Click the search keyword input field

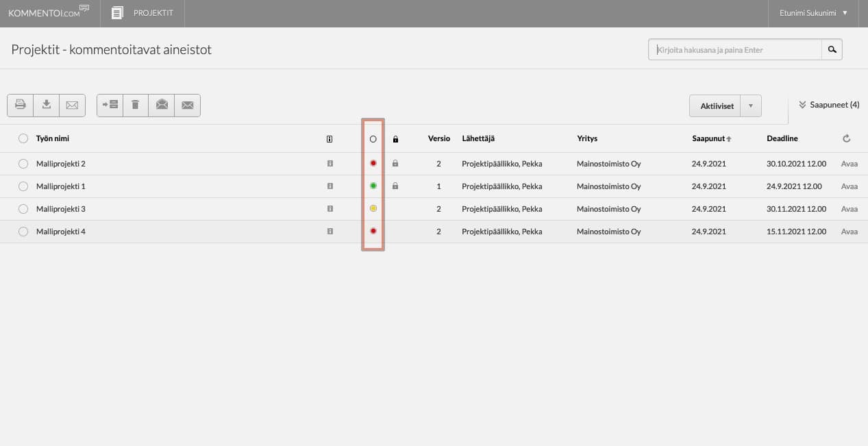pos(735,50)
